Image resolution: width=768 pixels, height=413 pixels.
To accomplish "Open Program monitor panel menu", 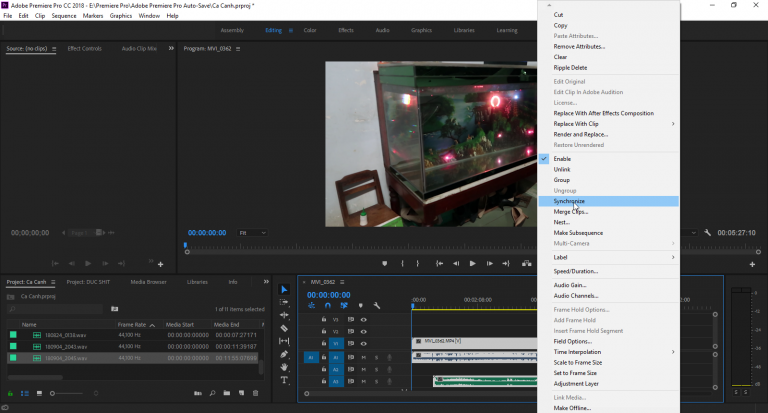I will pyautogui.click(x=238, y=49).
